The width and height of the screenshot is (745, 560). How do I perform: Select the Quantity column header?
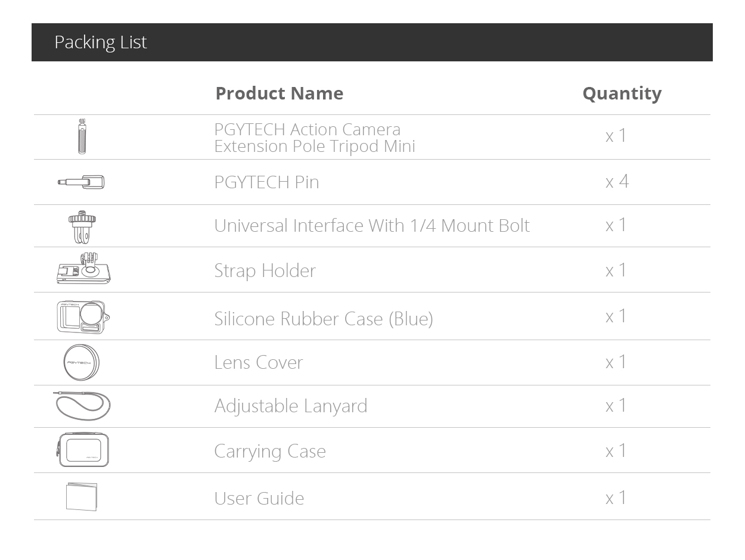622,93
